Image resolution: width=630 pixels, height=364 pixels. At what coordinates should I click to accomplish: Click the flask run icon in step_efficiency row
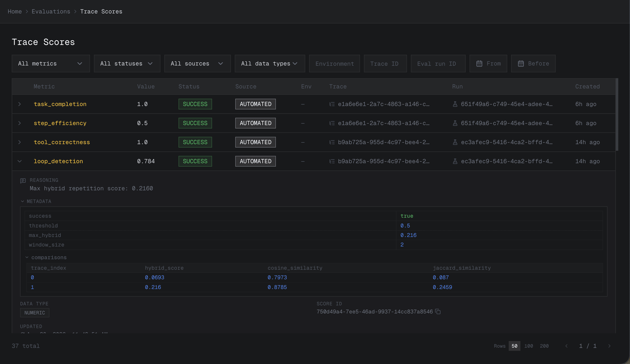click(x=455, y=123)
